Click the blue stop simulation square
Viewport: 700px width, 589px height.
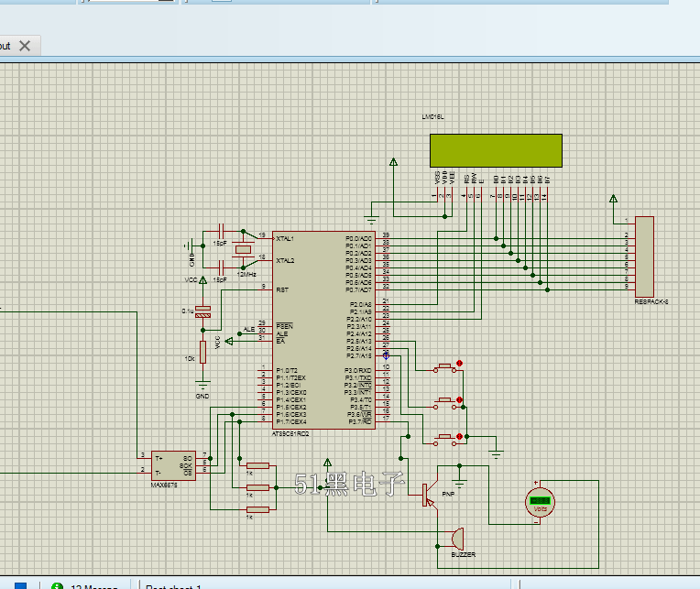click(20, 584)
